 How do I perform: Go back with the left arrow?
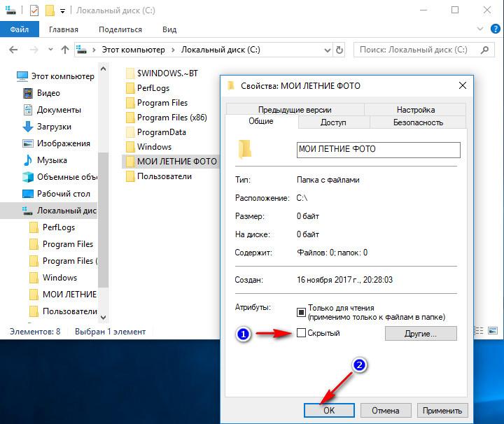coord(13,50)
